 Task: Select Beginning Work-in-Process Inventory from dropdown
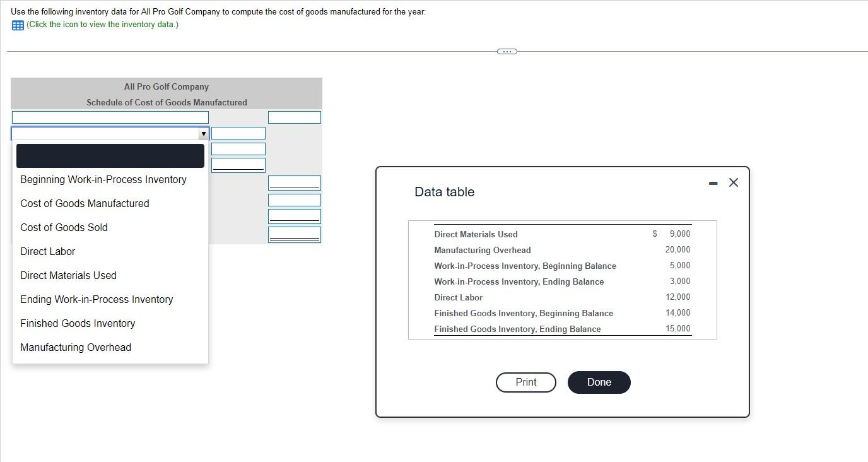[x=103, y=179]
